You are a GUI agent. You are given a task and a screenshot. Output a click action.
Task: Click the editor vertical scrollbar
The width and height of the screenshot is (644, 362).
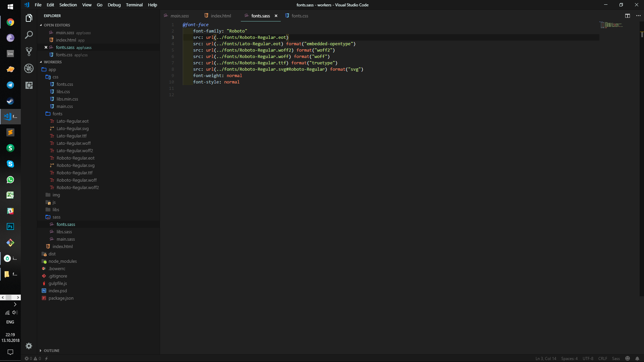coord(642,159)
